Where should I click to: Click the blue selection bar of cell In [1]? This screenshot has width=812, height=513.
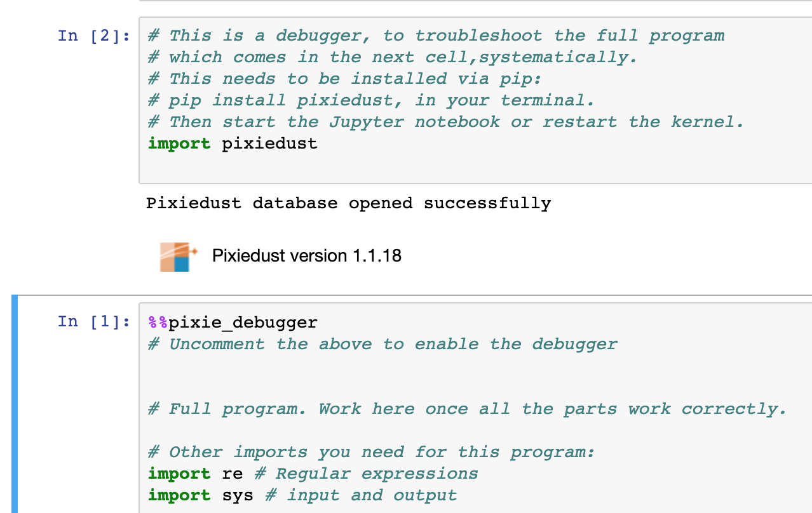pyautogui.click(x=15, y=404)
